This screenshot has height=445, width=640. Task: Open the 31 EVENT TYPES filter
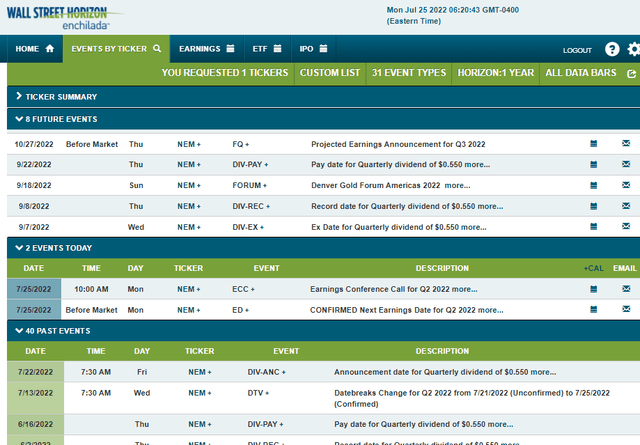pyautogui.click(x=409, y=73)
